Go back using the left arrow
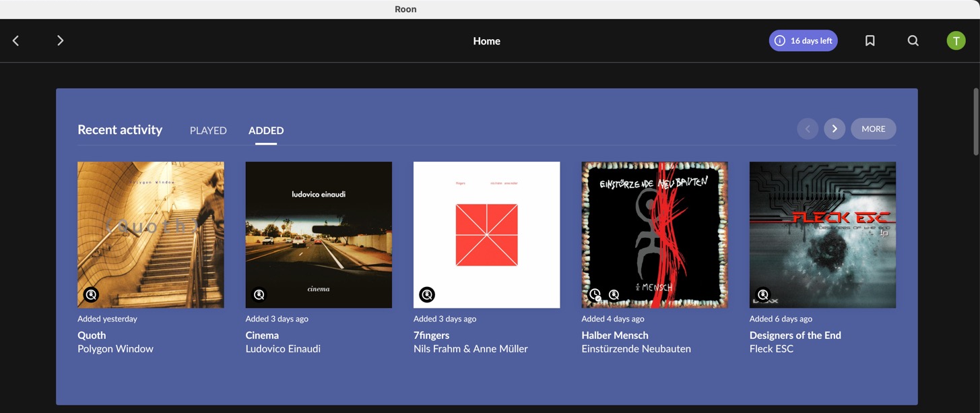This screenshot has height=413, width=980. [16, 40]
